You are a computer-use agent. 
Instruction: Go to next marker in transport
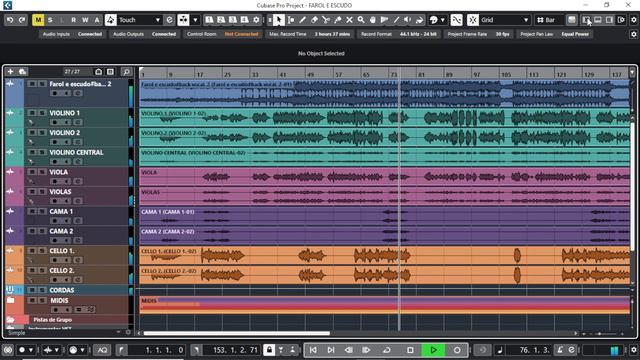click(x=331, y=350)
